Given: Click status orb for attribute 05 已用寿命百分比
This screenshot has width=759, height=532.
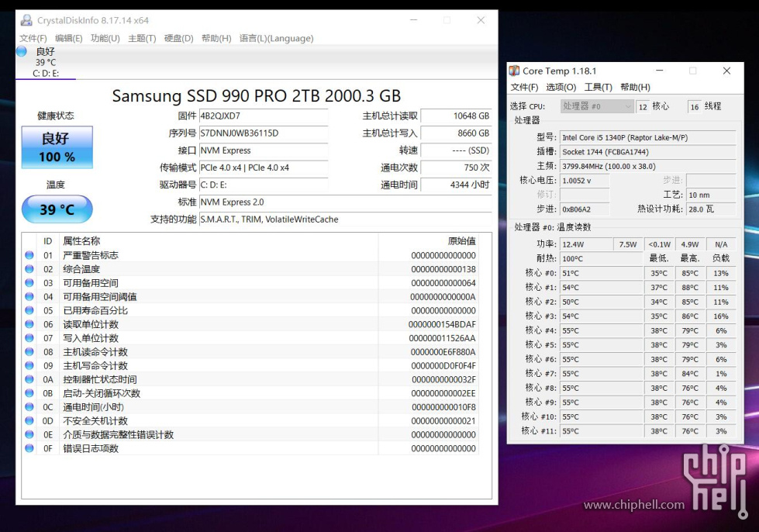Looking at the screenshot, I should (x=29, y=310).
